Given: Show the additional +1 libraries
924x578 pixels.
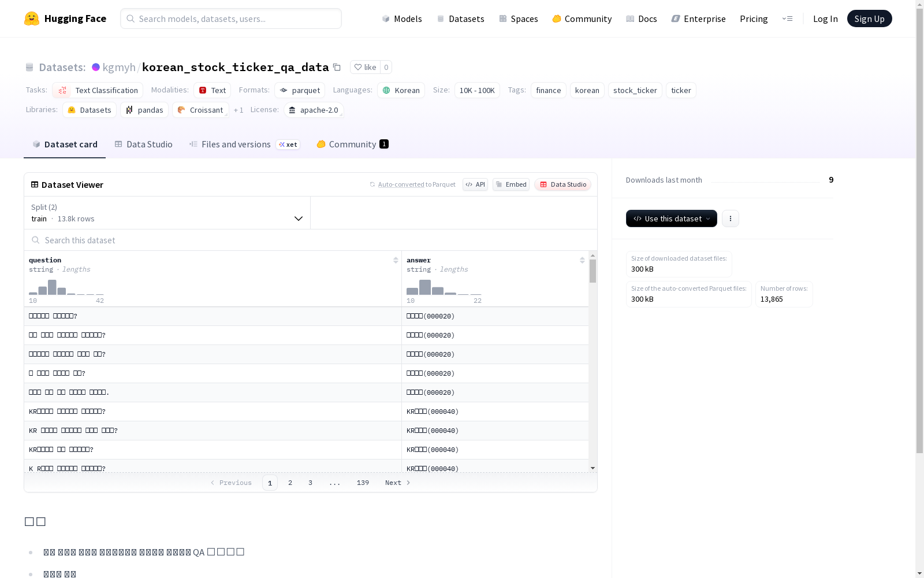Looking at the screenshot, I should coord(239,110).
